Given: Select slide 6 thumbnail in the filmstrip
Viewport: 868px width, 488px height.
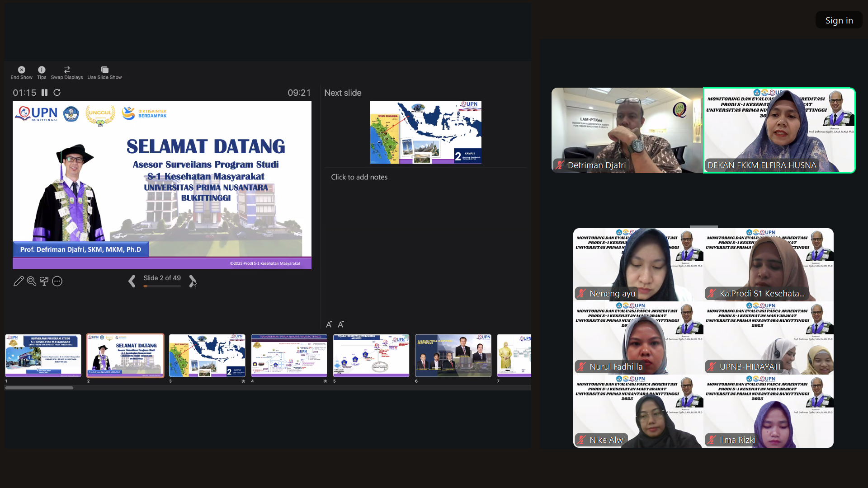Looking at the screenshot, I should [x=453, y=356].
